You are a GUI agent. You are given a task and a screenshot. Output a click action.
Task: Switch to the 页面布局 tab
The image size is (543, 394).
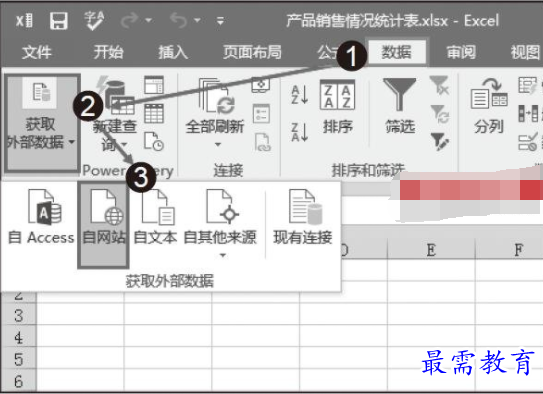pos(252,52)
